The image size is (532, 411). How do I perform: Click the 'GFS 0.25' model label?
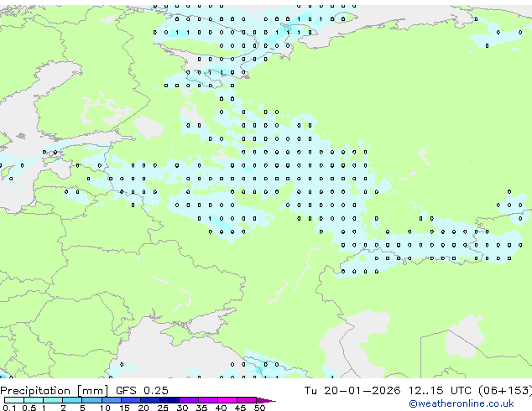(142, 390)
